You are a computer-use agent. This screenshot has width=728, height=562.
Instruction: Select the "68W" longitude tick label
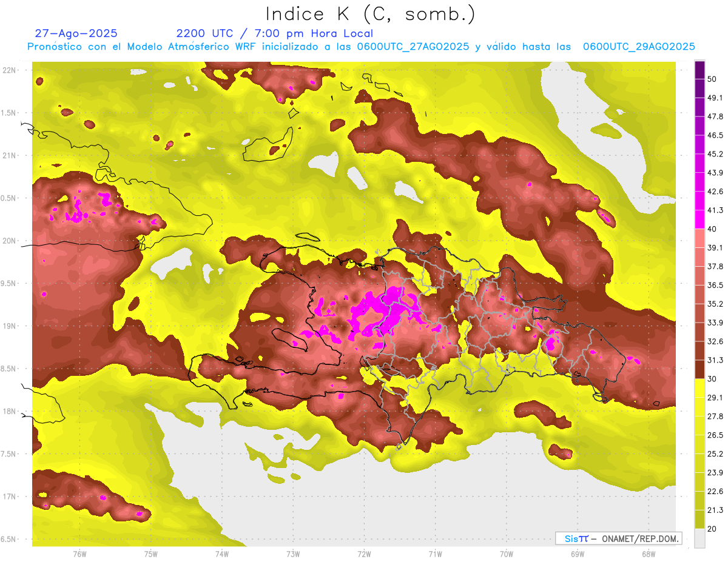coord(648,554)
